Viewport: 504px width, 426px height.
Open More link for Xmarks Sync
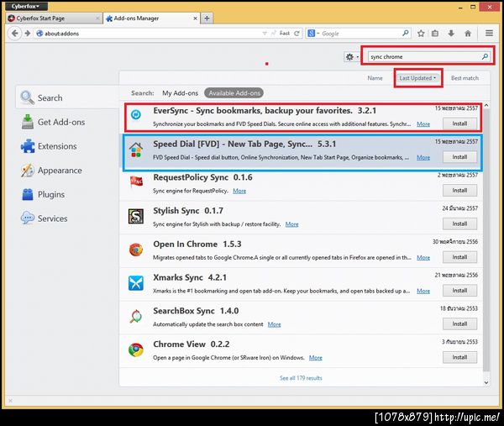click(423, 291)
